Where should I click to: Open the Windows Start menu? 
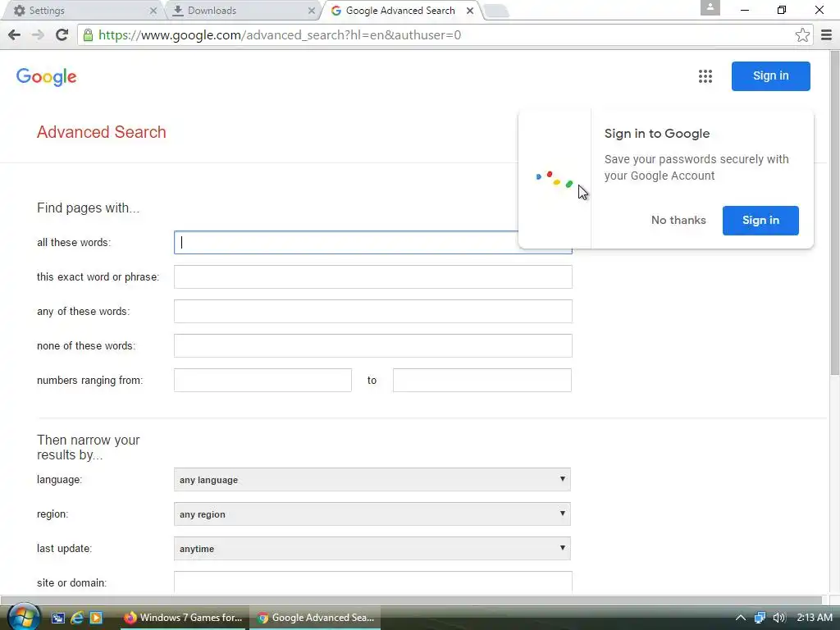coord(24,617)
